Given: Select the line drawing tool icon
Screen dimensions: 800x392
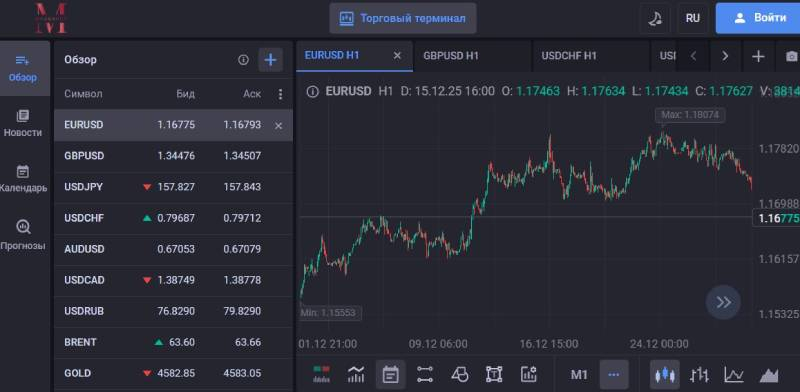Looking at the screenshot, I should (x=424, y=375).
